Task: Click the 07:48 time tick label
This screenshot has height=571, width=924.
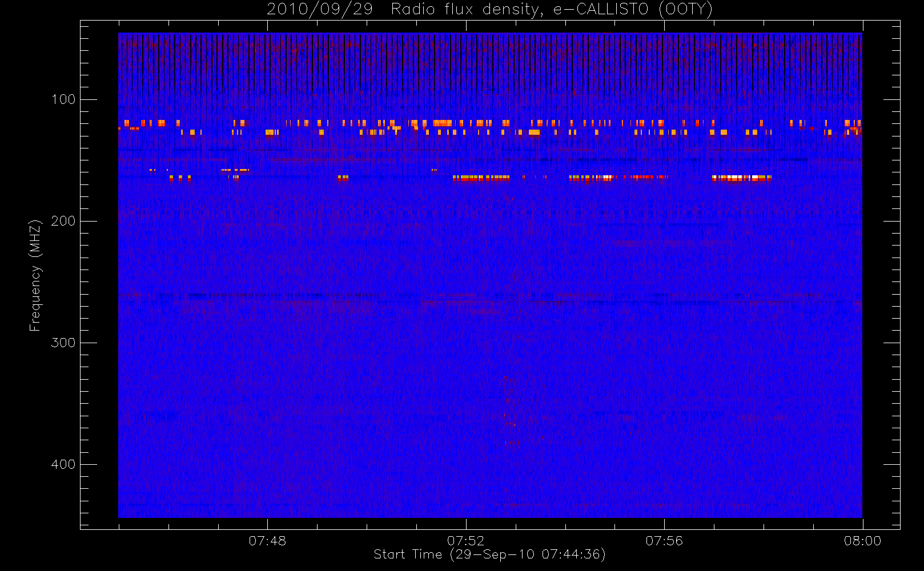Action: pyautogui.click(x=267, y=541)
